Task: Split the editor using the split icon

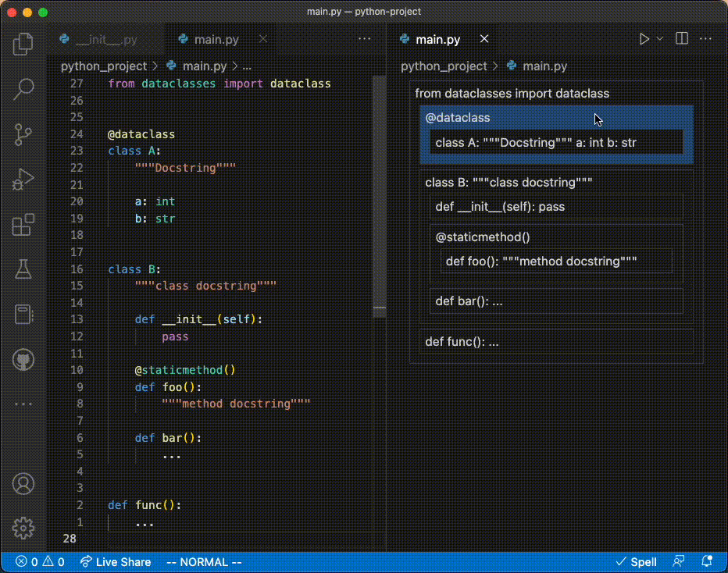Action: coord(682,38)
